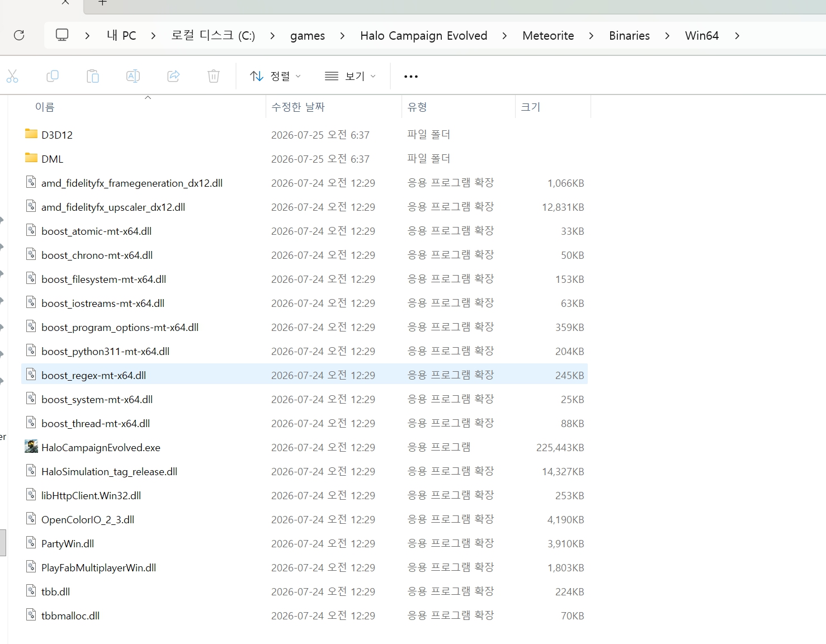Click the Refresh button beside address bar
Screen dimensions: 826x644
tap(19, 35)
